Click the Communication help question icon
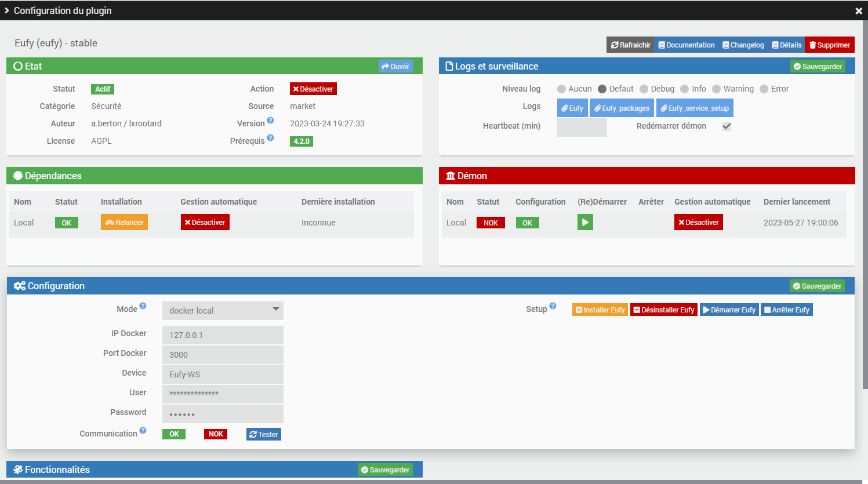The width and height of the screenshot is (868, 484). pos(143,431)
